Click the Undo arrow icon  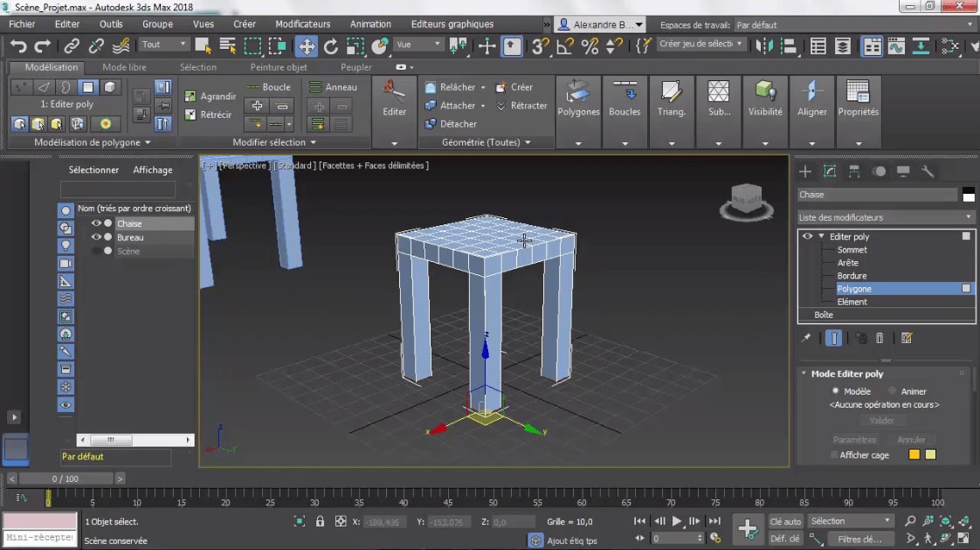click(18, 46)
